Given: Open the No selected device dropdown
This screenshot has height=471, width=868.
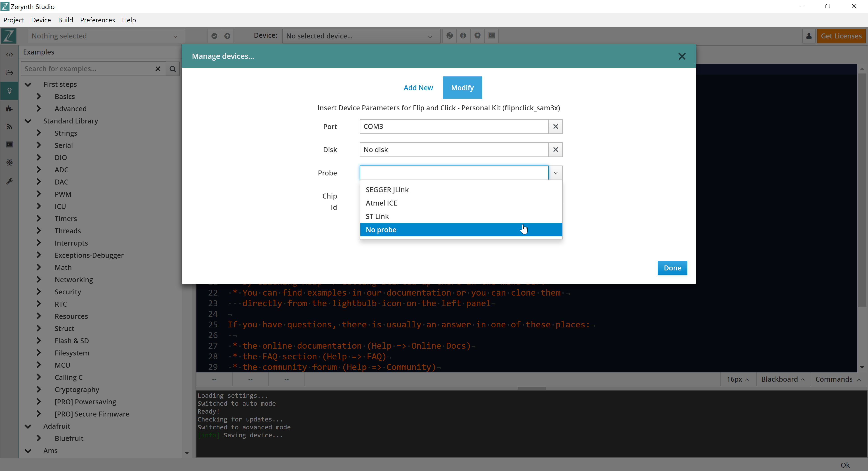Looking at the screenshot, I should tap(361, 36).
